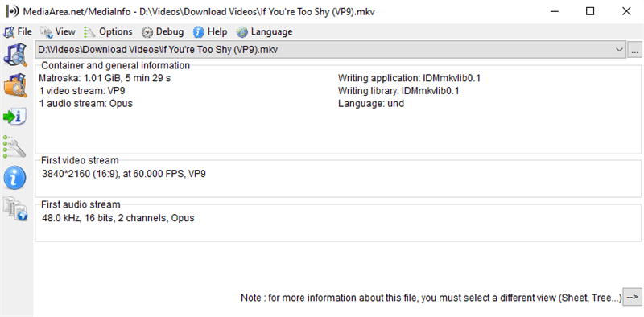Click the blue About info icon
This screenshot has width=644, height=317.
coord(15,178)
